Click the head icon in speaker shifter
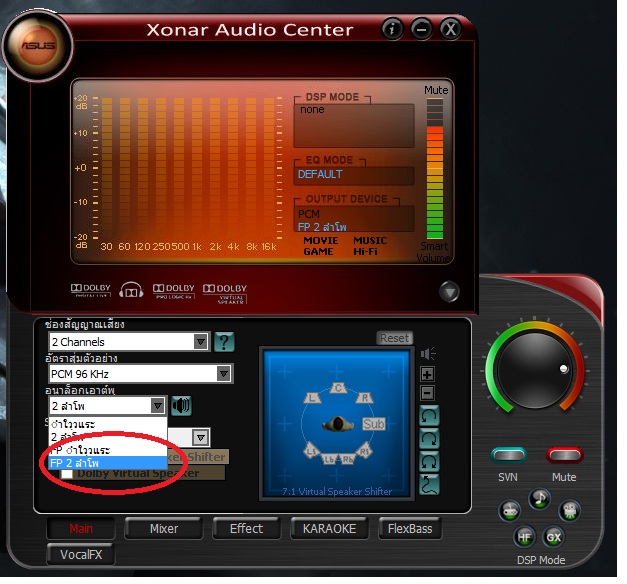The width and height of the screenshot is (627, 584). pos(338,424)
